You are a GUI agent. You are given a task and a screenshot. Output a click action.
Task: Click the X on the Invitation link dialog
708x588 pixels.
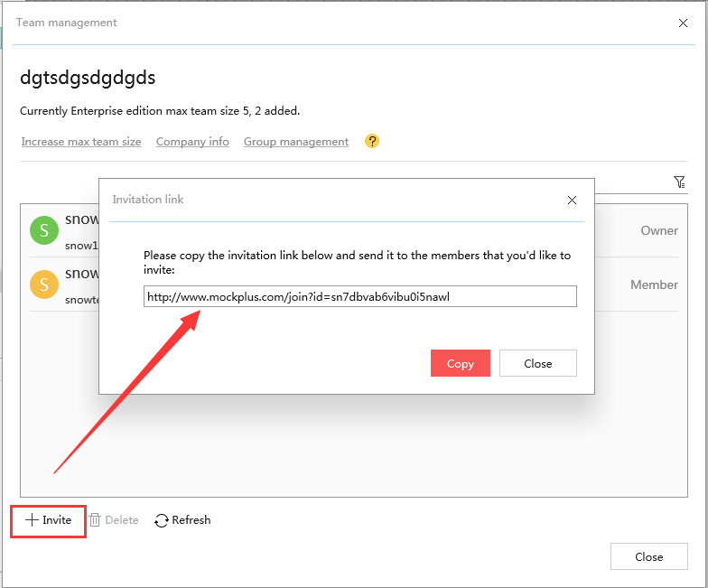[x=572, y=201]
